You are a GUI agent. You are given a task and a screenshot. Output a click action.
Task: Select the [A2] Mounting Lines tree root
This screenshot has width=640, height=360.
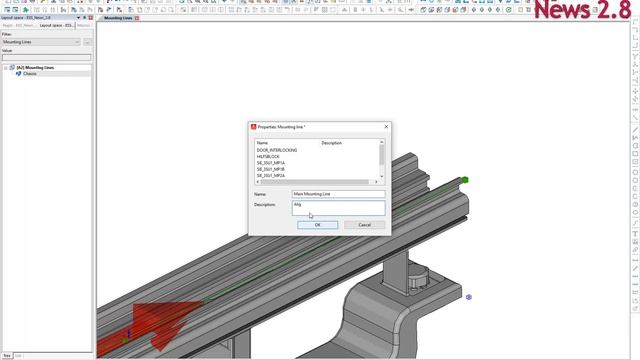(x=35, y=68)
